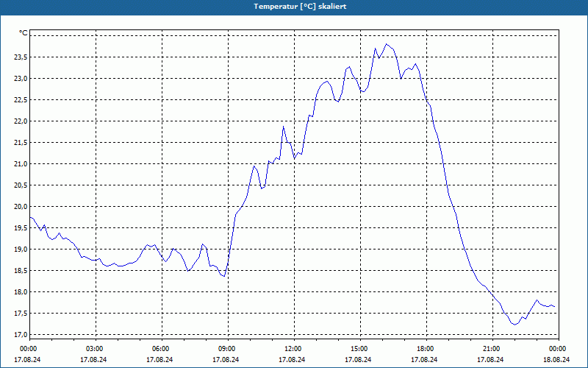Click the 18,5 y-axis label
Image resolution: width=588 pixels, height=368 pixels.
[x=21, y=271]
